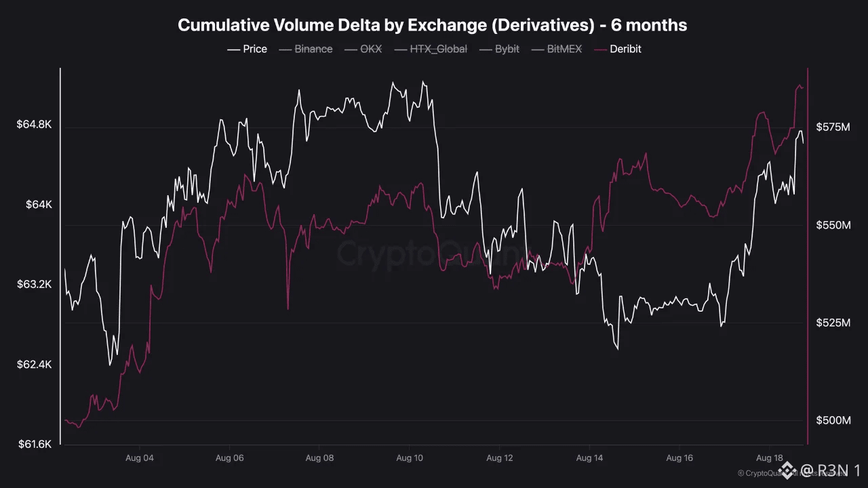Click the $64.8K price axis label
The height and width of the screenshot is (488, 868).
pyautogui.click(x=34, y=125)
